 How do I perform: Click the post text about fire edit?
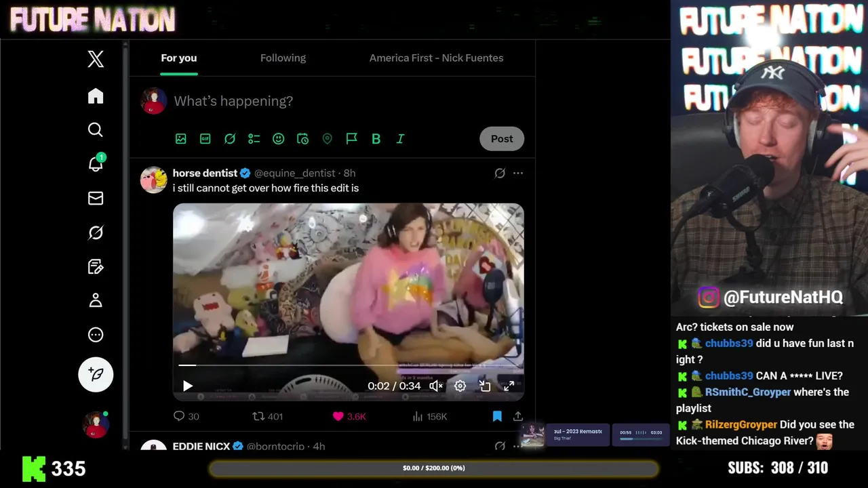(266, 188)
